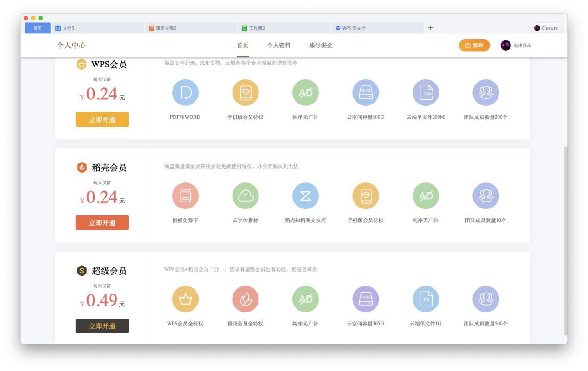Open the 云字体素材 cloud font icon
Viewport: 588px width, 371px height.
coord(246,196)
